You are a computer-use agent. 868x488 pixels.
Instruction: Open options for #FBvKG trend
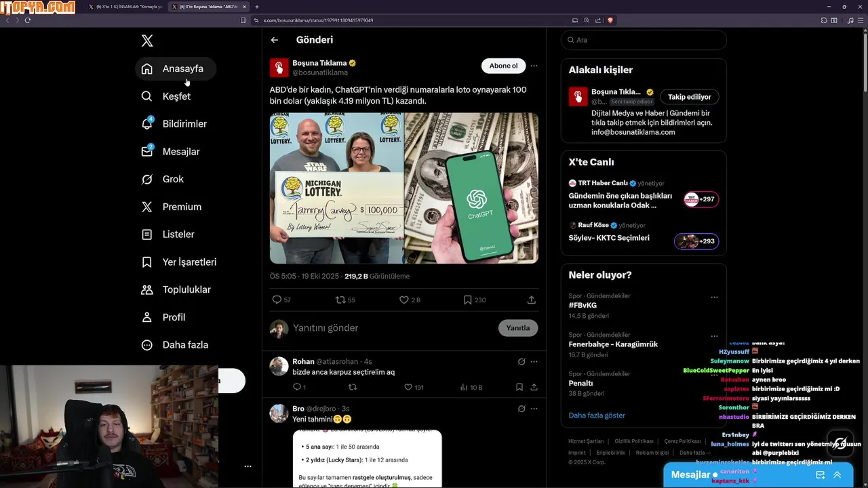(714, 297)
